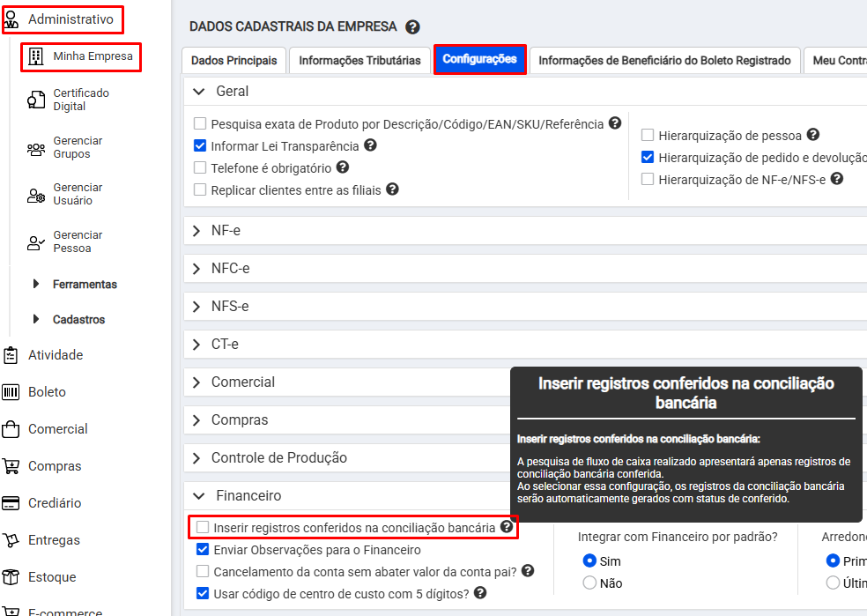Tick the Telefone é obrigatório checkbox

pos(200,167)
